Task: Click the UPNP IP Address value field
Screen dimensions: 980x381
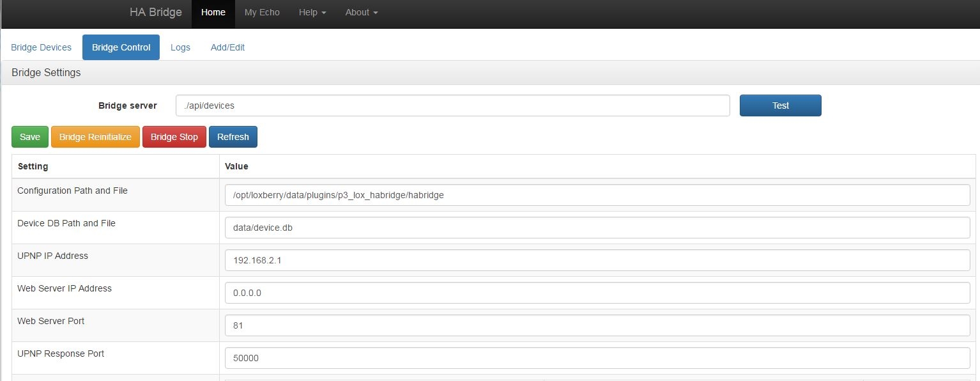Action: click(x=597, y=260)
